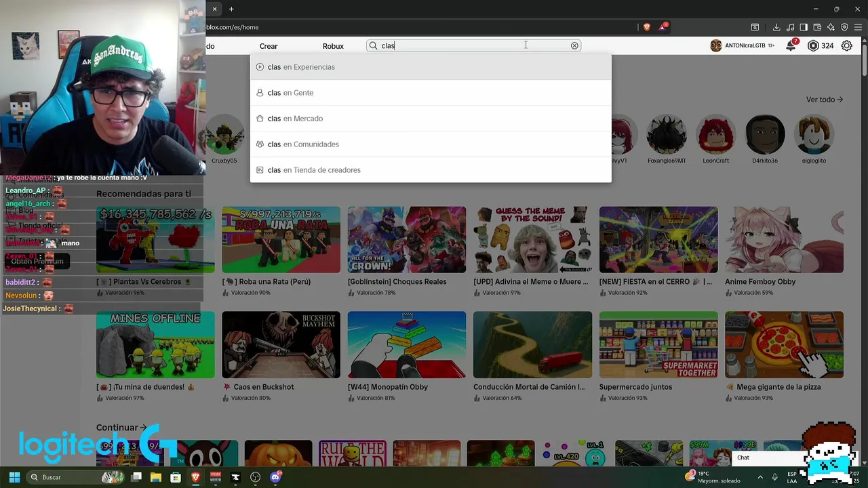The height and width of the screenshot is (488, 868).
Task: Open friend D4rkito36's avatar
Action: click(765, 135)
